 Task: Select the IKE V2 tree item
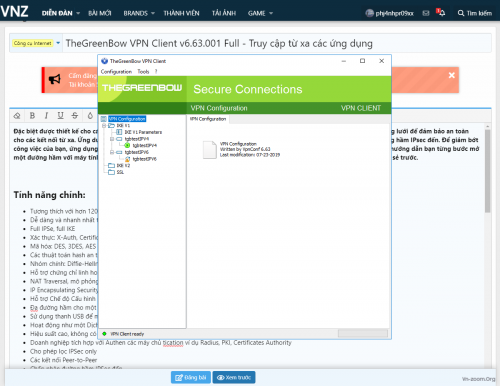[x=123, y=166]
